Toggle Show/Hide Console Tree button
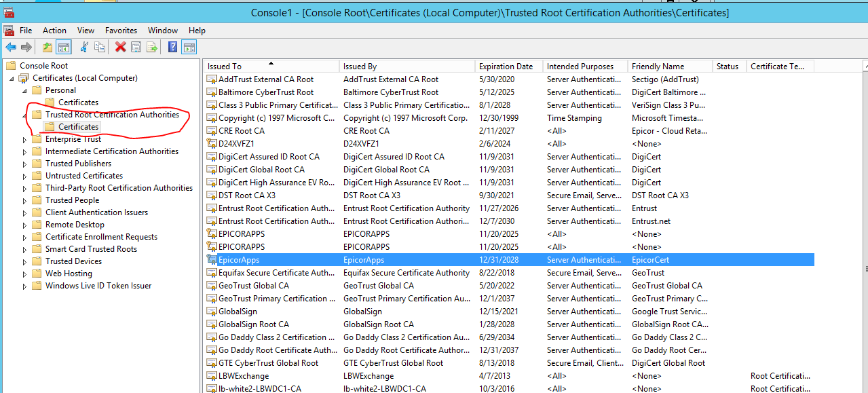Image resolution: width=868 pixels, height=393 pixels. [x=63, y=47]
